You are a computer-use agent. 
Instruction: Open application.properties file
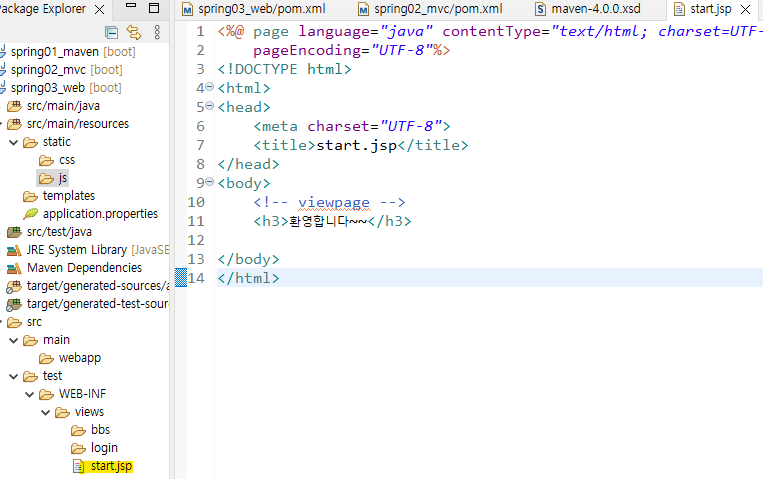pyautogui.click(x=100, y=214)
